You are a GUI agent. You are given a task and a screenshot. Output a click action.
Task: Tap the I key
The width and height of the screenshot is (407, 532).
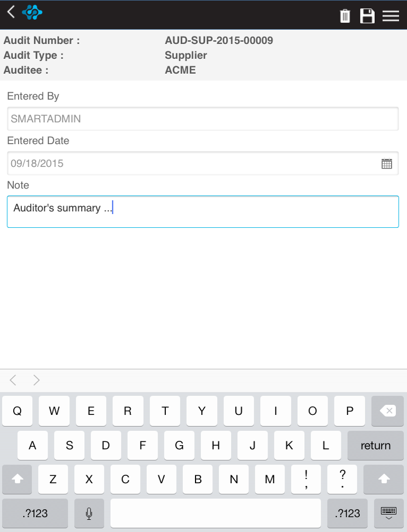(276, 411)
